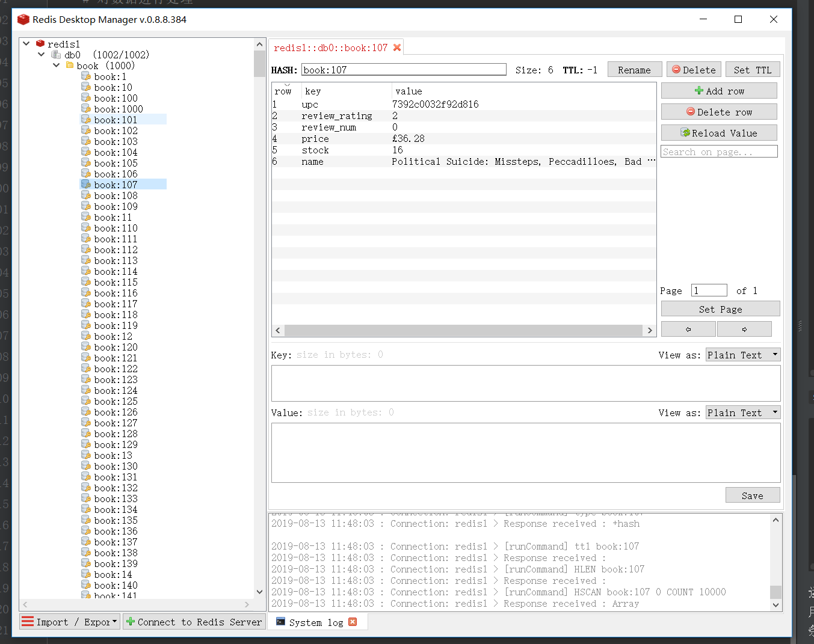Select the price row value £36.28
The height and width of the screenshot is (644, 814).
coord(408,139)
